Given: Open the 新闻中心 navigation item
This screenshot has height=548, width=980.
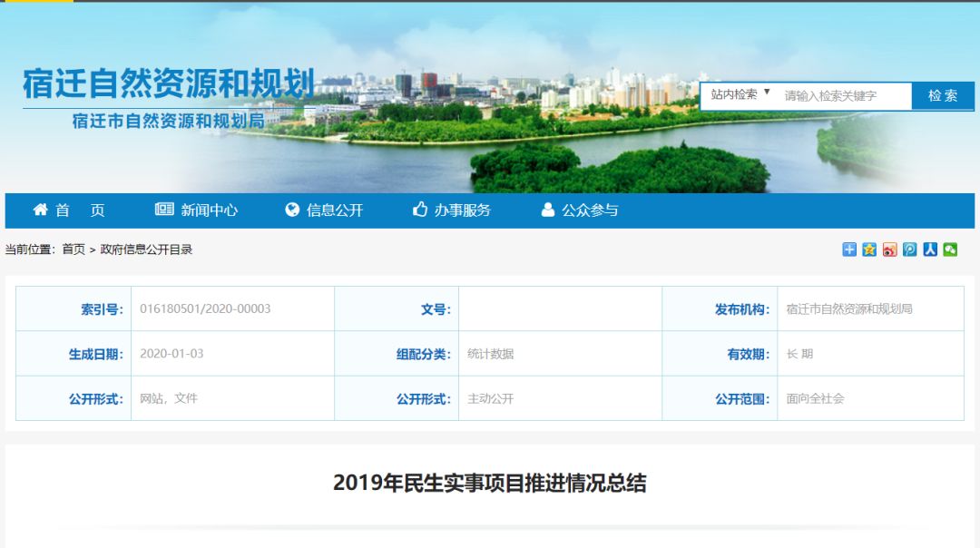Looking at the screenshot, I should pos(196,210).
